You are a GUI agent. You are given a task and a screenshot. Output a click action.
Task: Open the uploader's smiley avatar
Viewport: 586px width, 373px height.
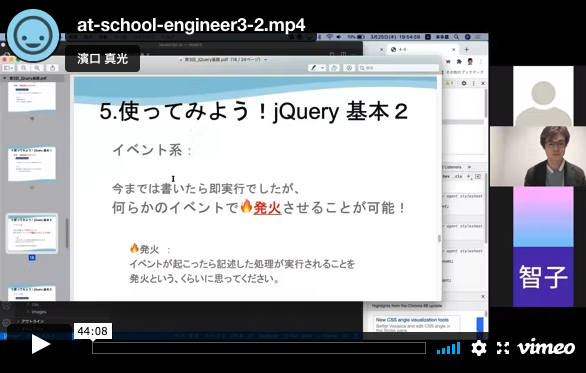pos(33,35)
